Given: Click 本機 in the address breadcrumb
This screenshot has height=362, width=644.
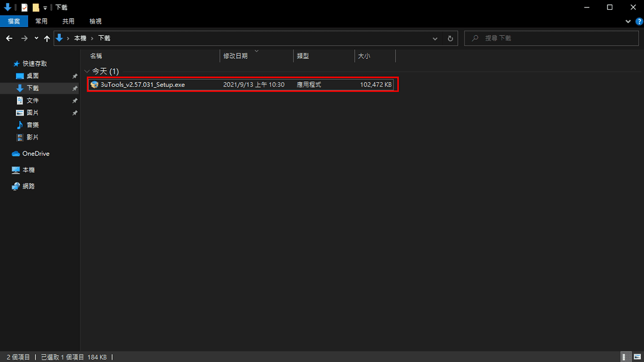Looking at the screenshot, I should tap(80, 39).
